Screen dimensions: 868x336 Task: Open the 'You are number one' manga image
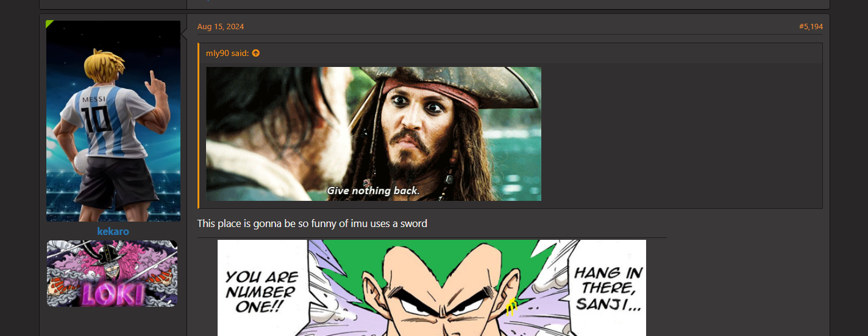[x=432, y=288]
